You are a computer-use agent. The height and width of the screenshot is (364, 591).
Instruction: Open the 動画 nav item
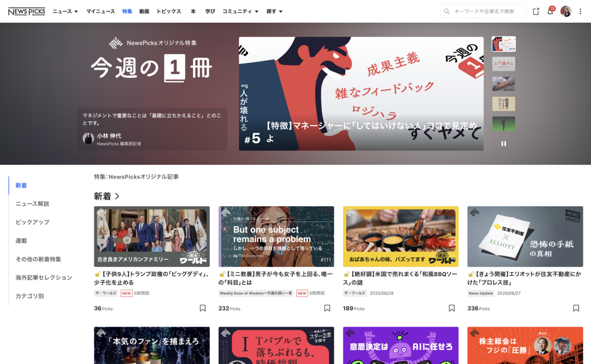pyautogui.click(x=144, y=11)
